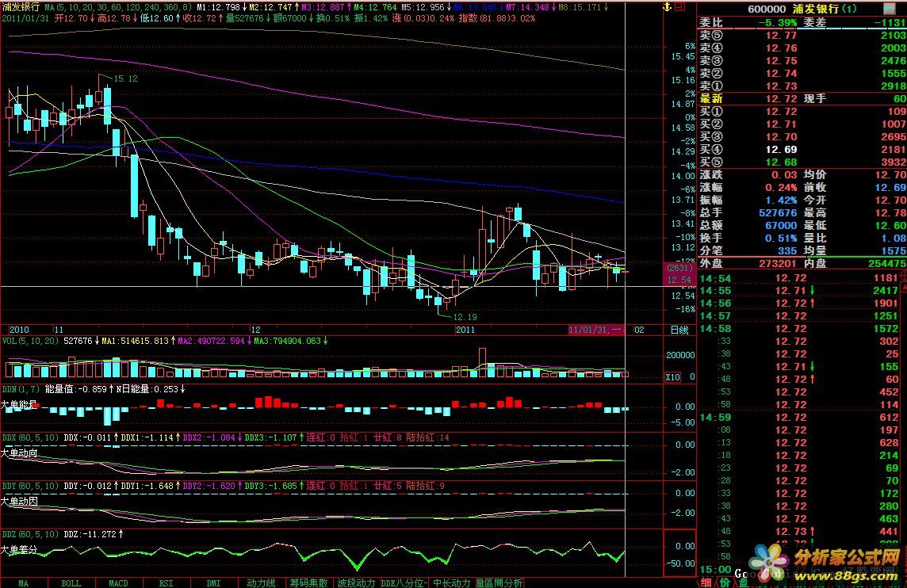The height and width of the screenshot is (588, 907).
Task: Click the red window-layout icon beside the anchor
Action: [679, 7]
